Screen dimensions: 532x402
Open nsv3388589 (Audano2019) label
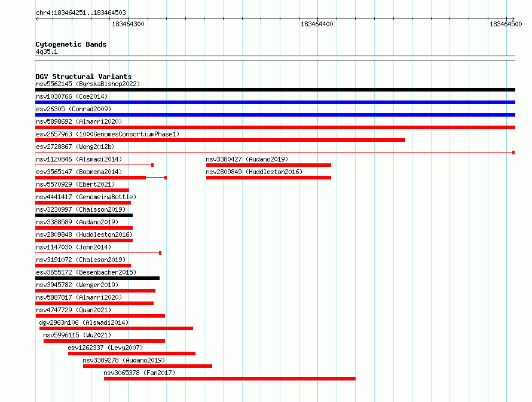point(77,222)
